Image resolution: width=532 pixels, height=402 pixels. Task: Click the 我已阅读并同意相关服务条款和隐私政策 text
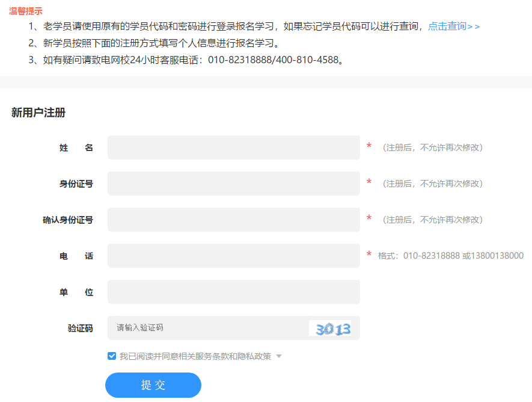(195, 356)
